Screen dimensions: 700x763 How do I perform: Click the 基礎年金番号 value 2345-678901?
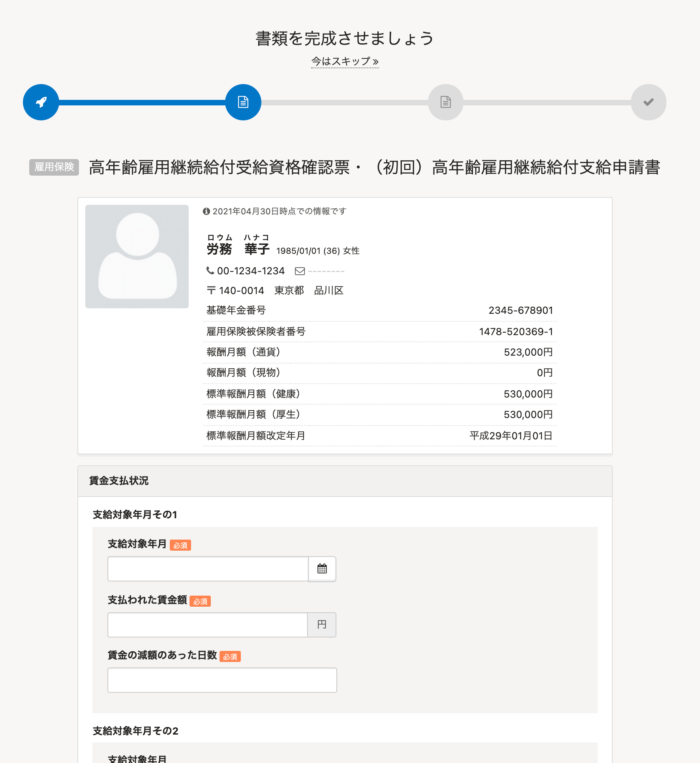521,310
